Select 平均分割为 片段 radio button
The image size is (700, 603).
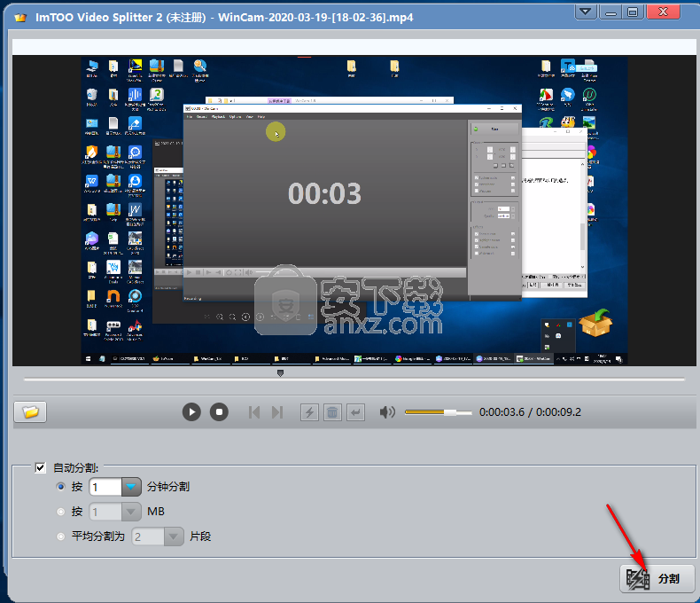point(61,536)
